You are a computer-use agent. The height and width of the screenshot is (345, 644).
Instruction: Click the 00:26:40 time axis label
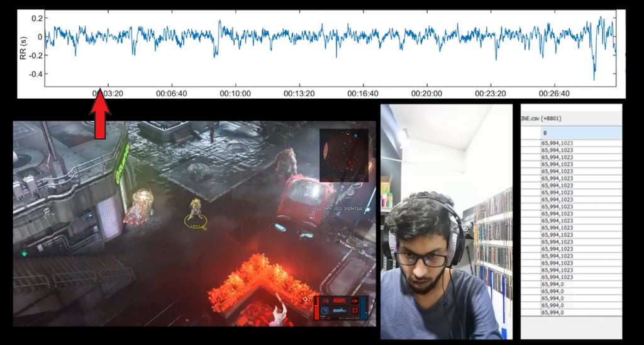[554, 94]
